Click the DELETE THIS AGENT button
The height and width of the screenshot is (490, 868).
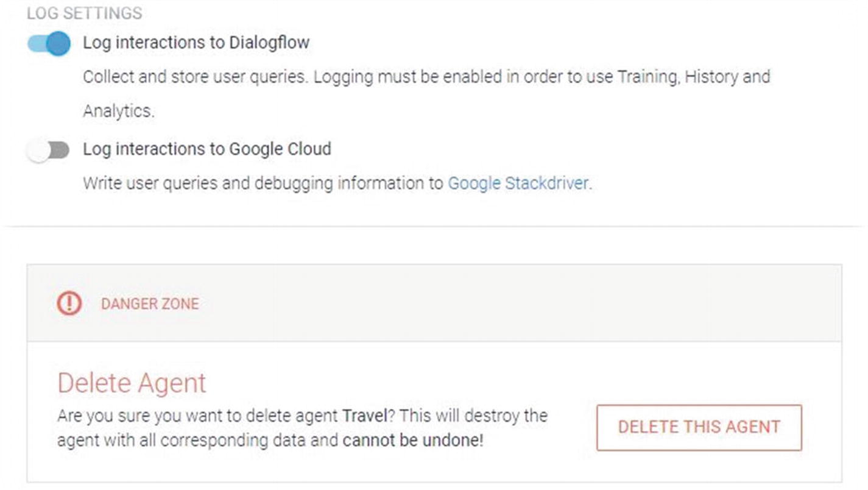click(x=699, y=427)
